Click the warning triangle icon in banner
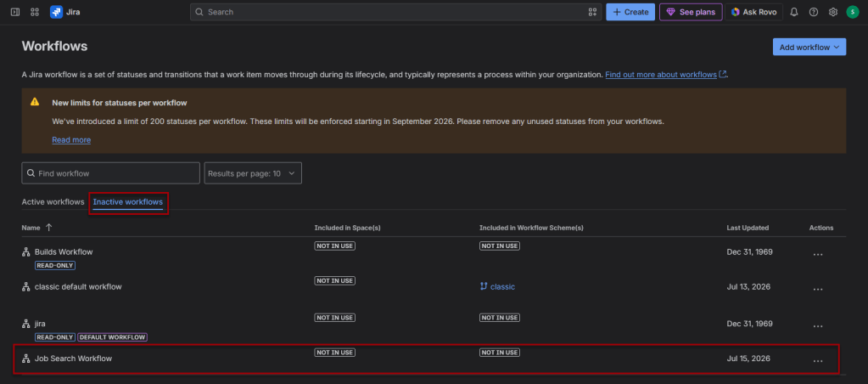Screen dimensions: 868x384 tap(35, 102)
